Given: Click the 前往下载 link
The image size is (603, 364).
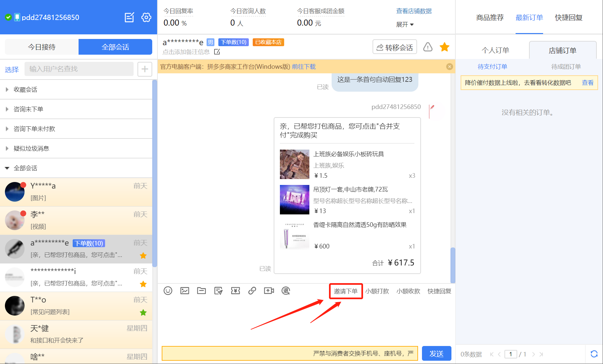Looking at the screenshot, I should (x=304, y=67).
